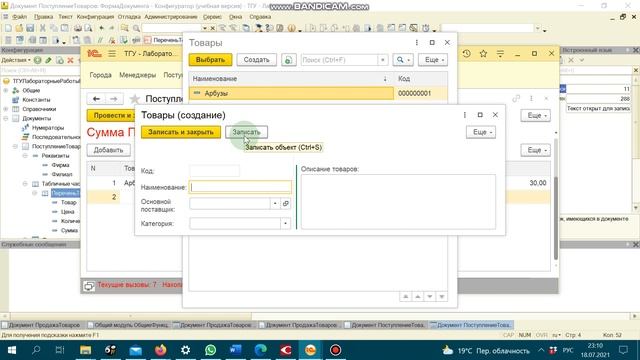Open the Файл menu
The image size is (640, 360).
(x=19, y=17)
